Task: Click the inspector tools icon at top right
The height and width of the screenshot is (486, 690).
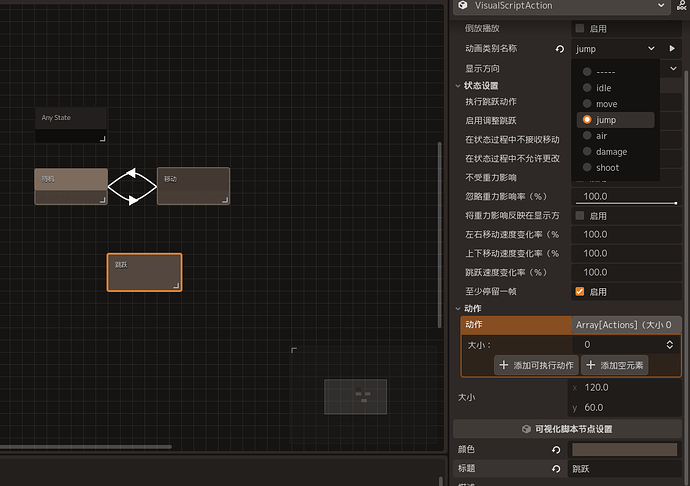Action: 681,5
